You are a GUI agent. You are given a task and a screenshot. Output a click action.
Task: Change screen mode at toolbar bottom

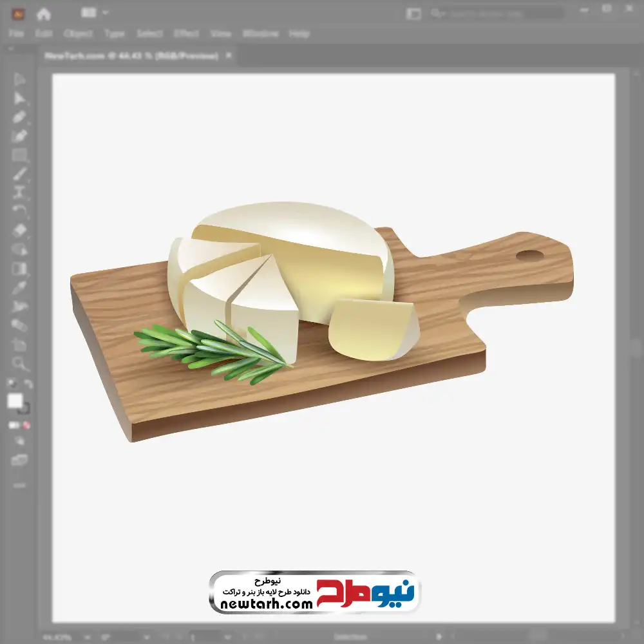19,460
